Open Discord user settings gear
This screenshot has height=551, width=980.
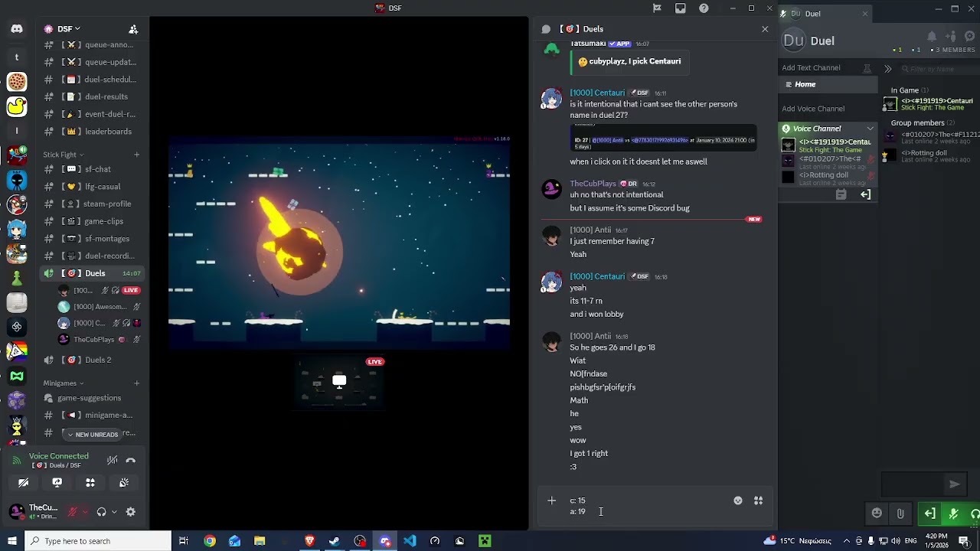click(131, 512)
